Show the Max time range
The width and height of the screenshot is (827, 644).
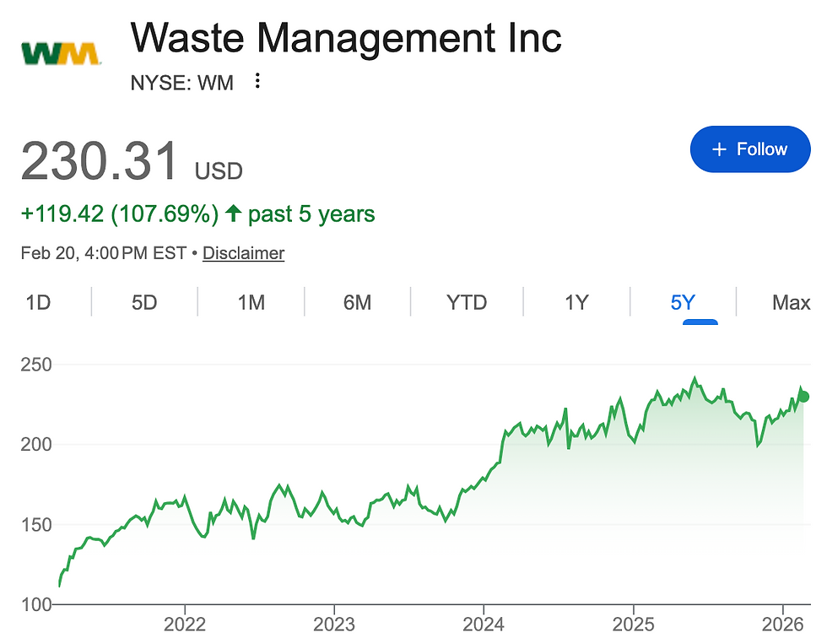[791, 302]
